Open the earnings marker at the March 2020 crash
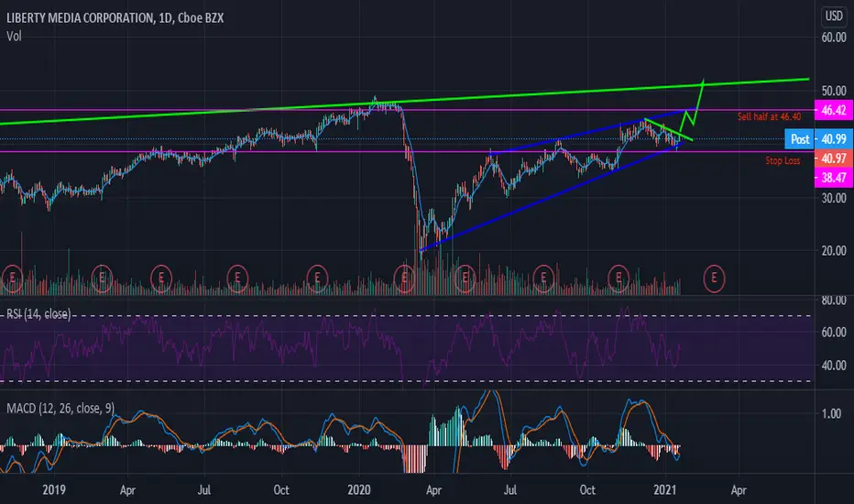This screenshot has width=854, height=504. pyautogui.click(x=404, y=279)
